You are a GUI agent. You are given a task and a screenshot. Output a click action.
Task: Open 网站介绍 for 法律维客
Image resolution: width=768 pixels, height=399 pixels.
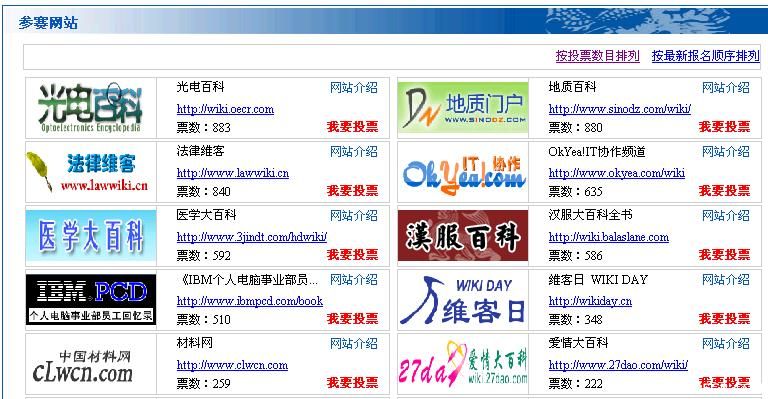(x=354, y=152)
